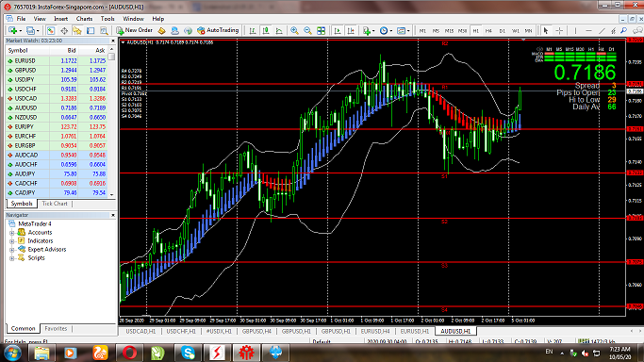Click the blue magnifier search icon
Viewport: 644px width, 362px height.
(624, 30)
